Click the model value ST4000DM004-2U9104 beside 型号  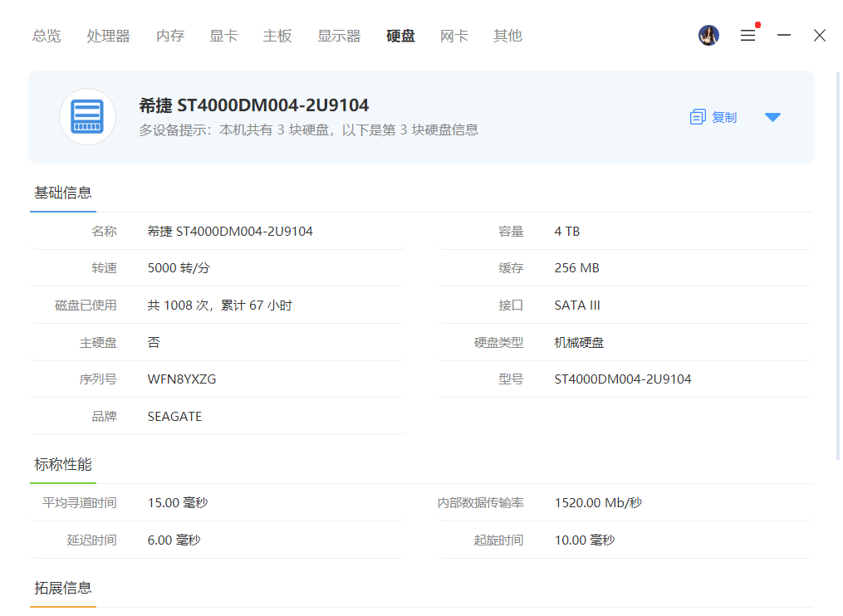coord(623,379)
